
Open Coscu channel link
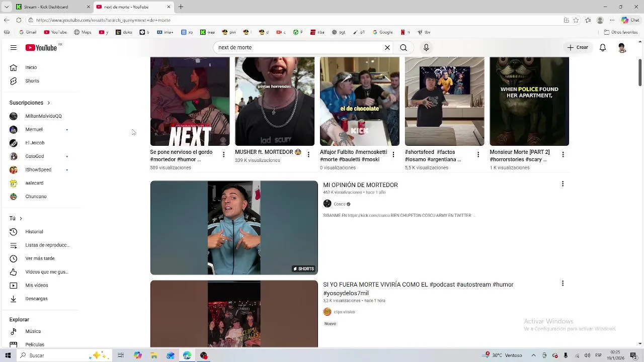point(340,204)
